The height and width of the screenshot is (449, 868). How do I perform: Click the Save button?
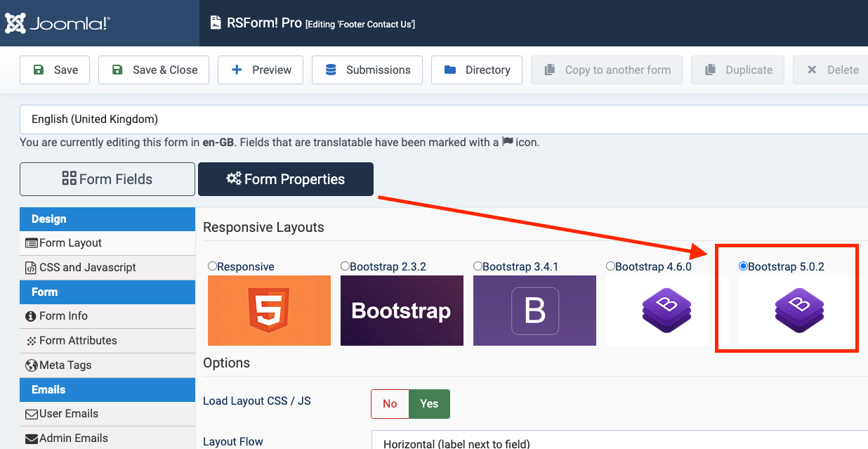pos(55,70)
